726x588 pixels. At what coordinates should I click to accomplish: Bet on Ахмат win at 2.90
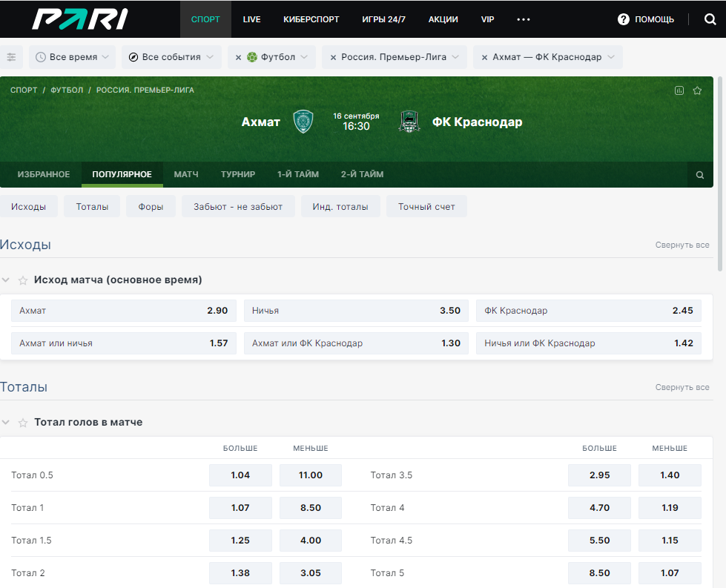pos(124,311)
